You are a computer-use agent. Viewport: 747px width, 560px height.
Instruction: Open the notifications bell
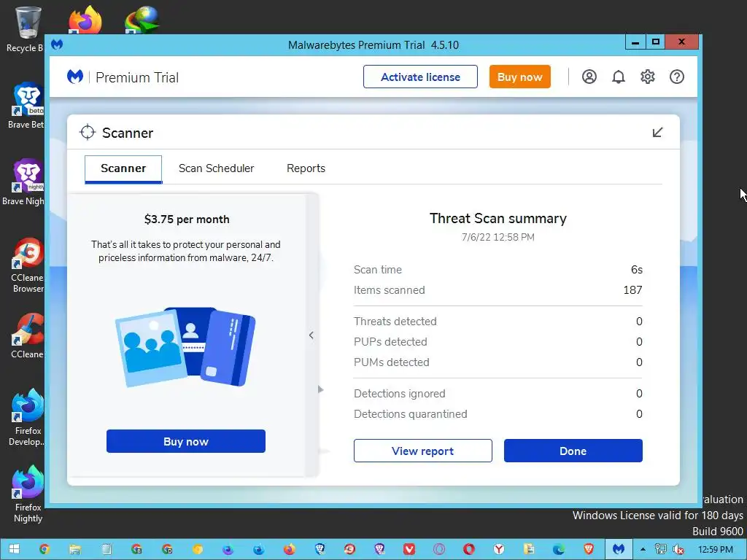619,77
